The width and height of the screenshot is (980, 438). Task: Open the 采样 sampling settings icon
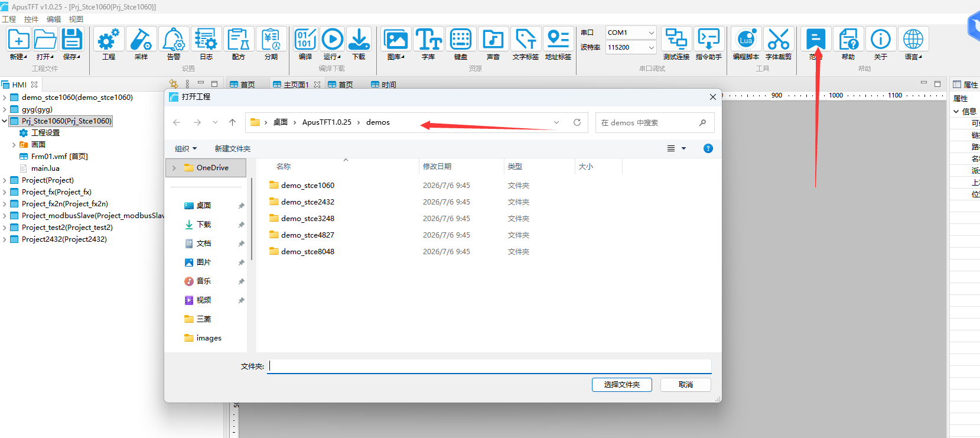[141, 40]
